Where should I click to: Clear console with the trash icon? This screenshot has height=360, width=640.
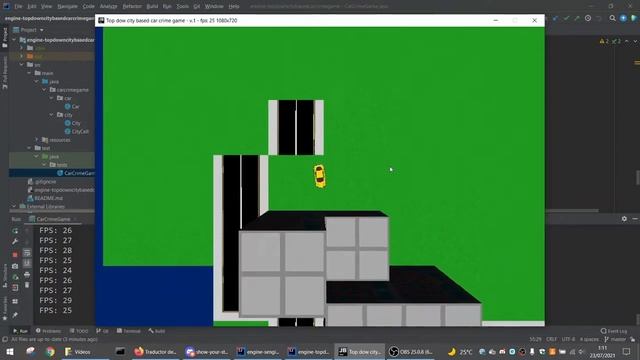tap(27, 285)
